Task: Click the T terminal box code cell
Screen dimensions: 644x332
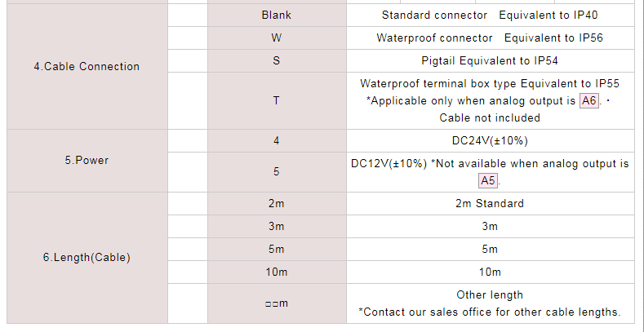Action: click(x=277, y=100)
